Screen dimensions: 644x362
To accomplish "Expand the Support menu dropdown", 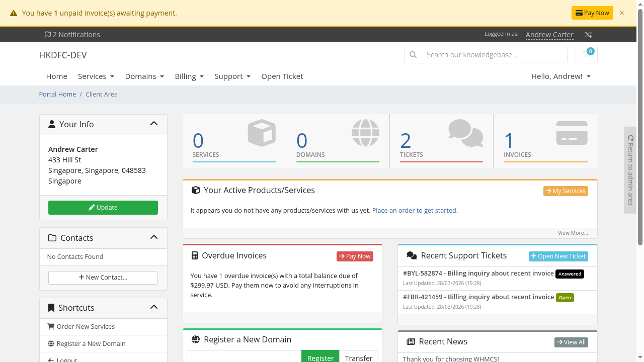I will 232,76.
